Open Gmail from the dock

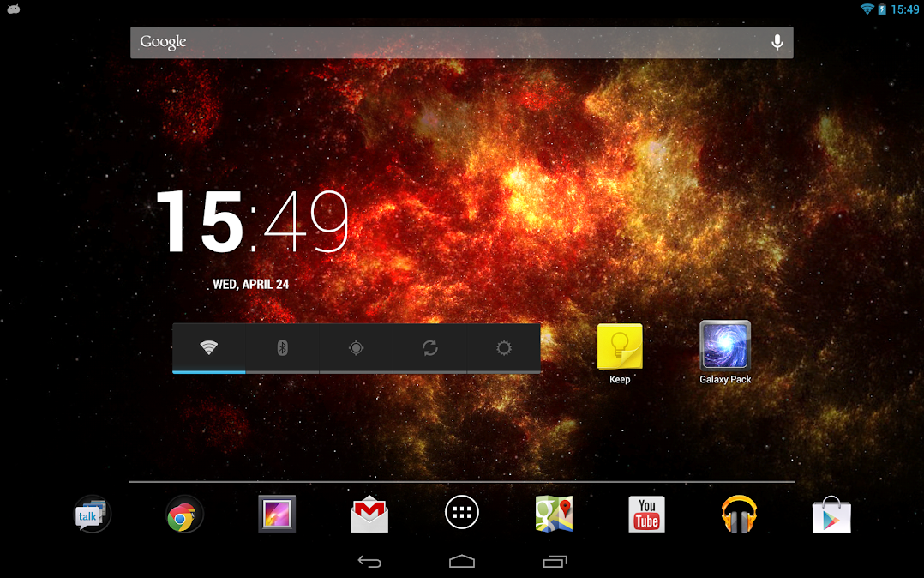[369, 515]
